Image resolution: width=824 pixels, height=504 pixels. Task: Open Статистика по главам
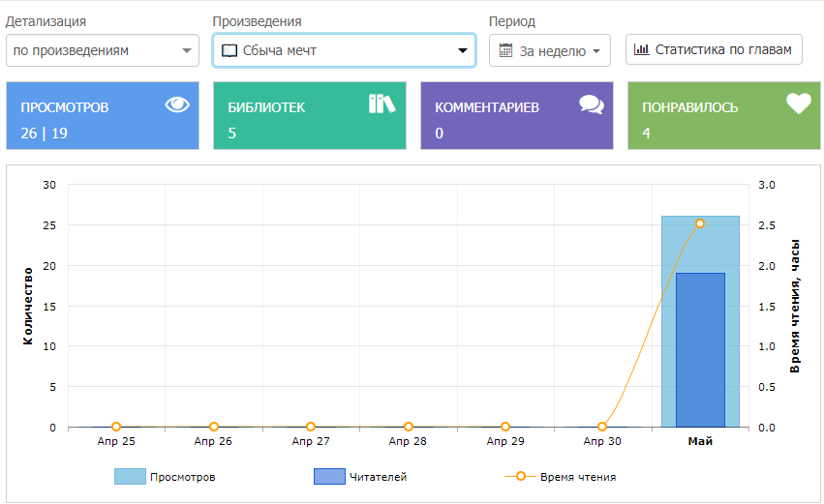point(714,49)
